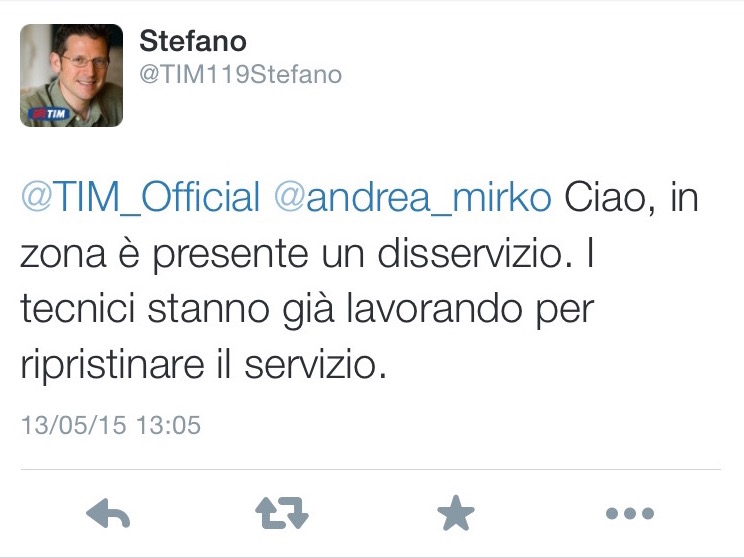Click the TIM logo badge on the avatar

(47, 113)
